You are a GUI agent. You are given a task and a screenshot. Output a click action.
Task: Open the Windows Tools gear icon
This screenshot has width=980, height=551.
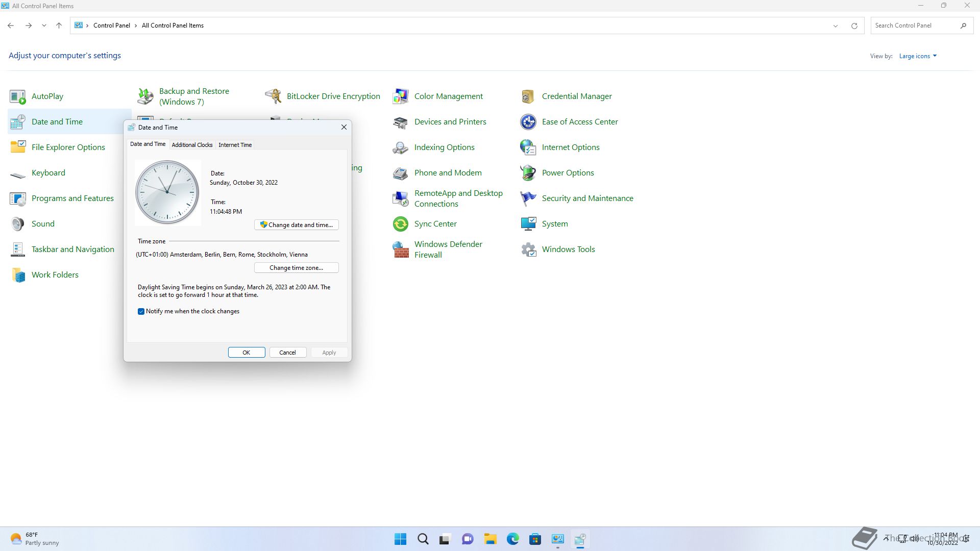pyautogui.click(x=528, y=249)
